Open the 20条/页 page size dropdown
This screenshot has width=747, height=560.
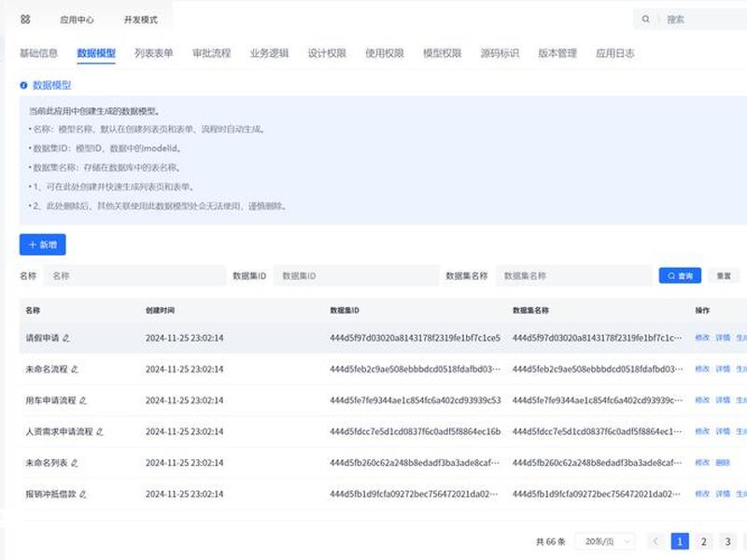[x=605, y=541]
